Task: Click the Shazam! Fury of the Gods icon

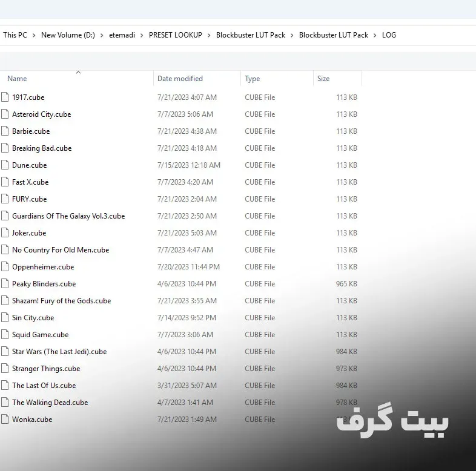Action: pos(5,301)
